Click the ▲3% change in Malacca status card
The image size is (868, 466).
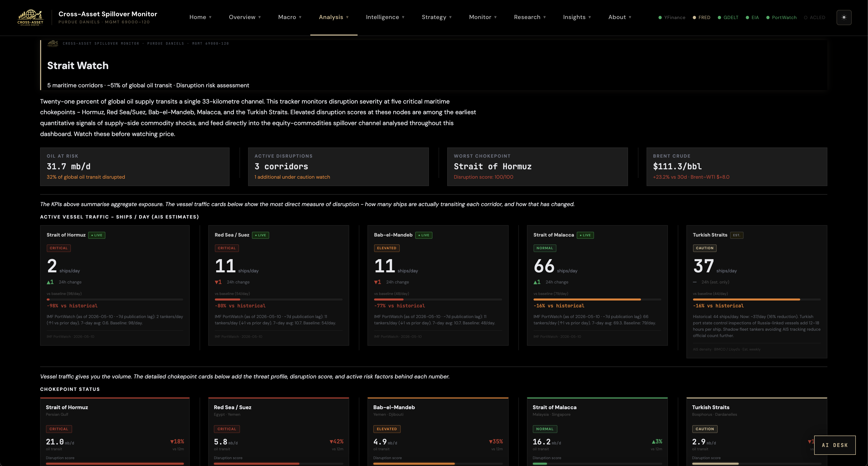point(657,441)
